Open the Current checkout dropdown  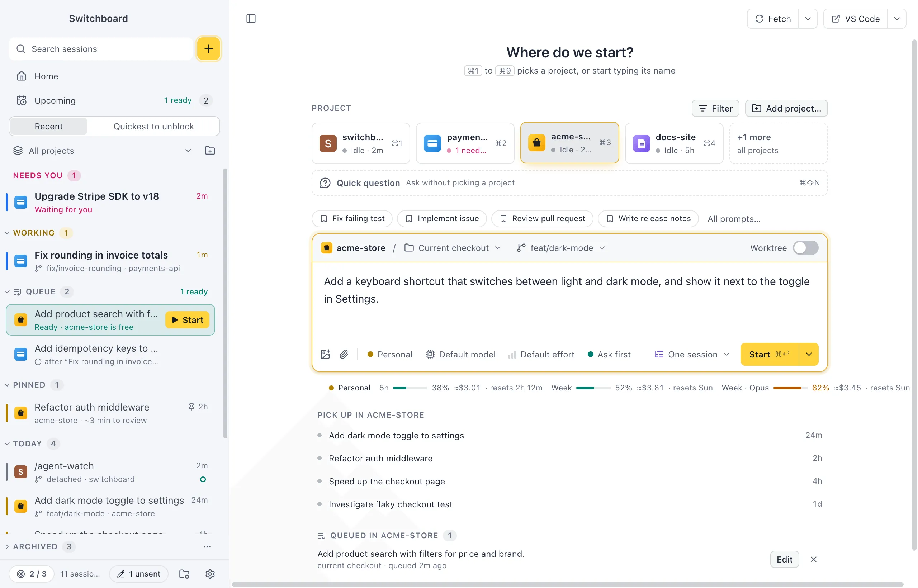coord(453,248)
